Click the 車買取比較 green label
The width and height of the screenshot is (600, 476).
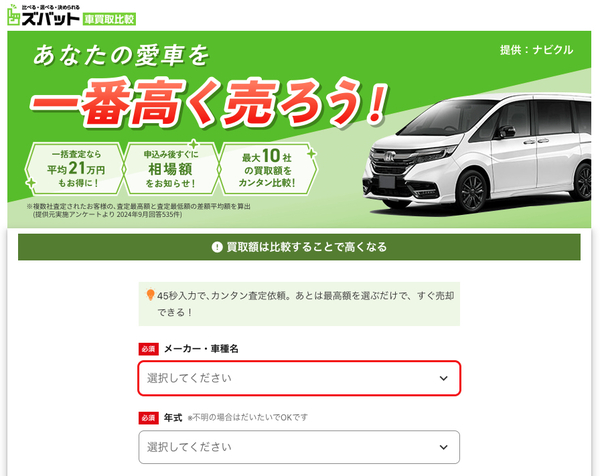[109, 19]
